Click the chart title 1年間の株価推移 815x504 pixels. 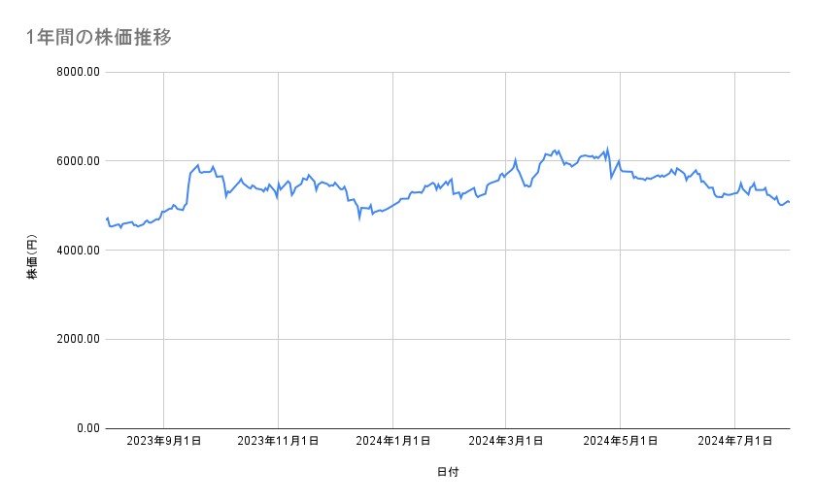(100, 37)
